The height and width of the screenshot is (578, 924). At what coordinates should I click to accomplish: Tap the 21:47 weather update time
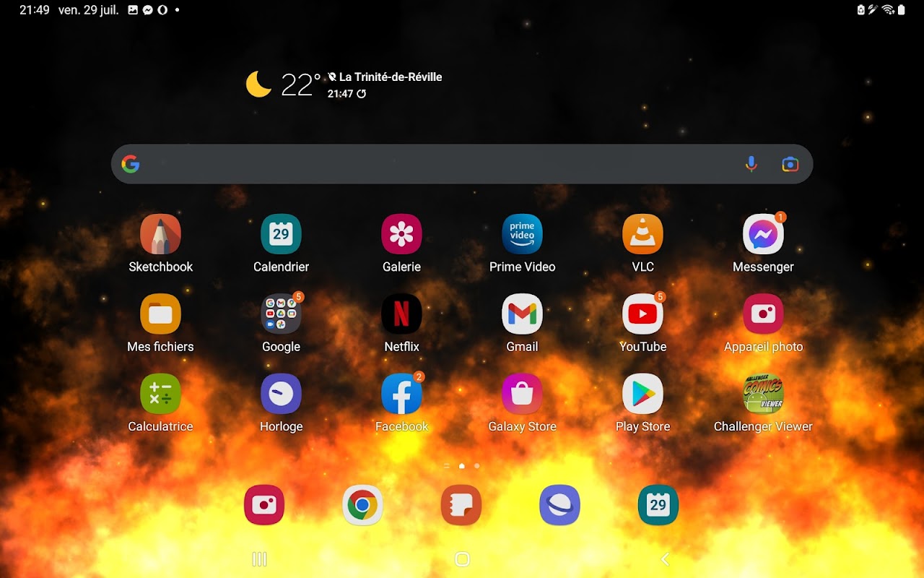340,94
